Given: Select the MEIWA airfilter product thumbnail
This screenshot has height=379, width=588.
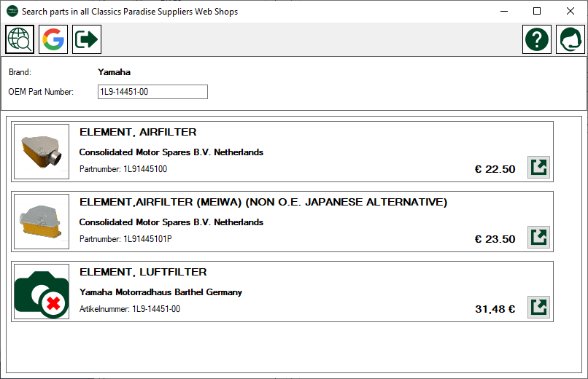Looking at the screenshot, I should [42, 222].
